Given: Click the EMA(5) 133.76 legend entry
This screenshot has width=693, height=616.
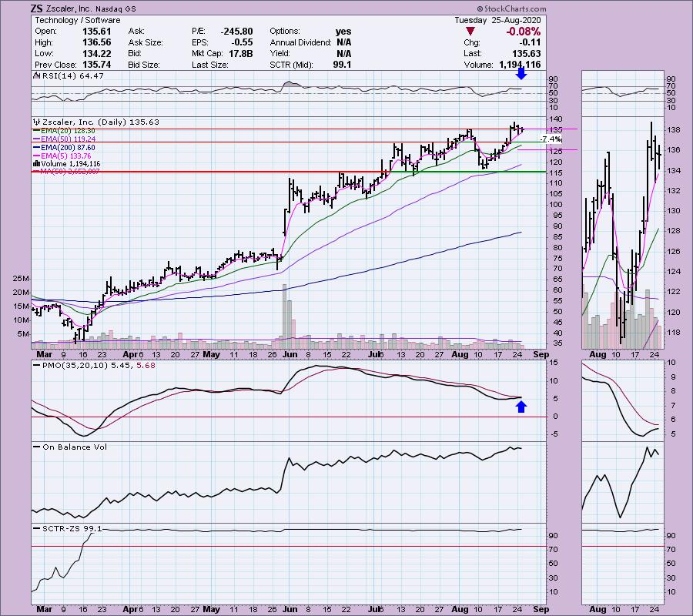Looking at the screenshot, I should point(66,156).
